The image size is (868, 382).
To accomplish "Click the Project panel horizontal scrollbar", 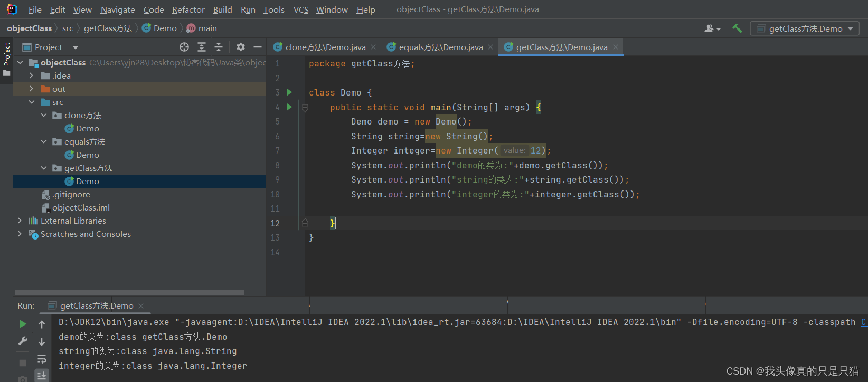I will (x=129, y=292).
